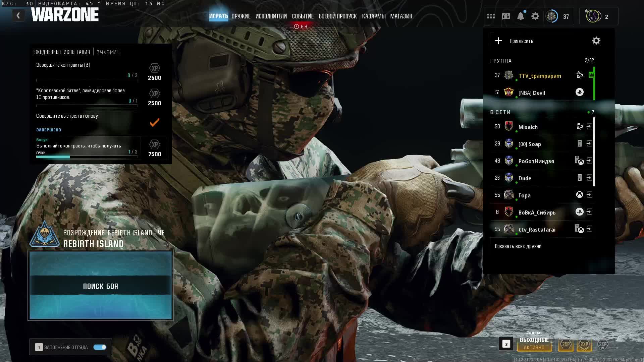Open the party badge showing 2 members
This screenshot has height=362, width=644.
coord(598,16)
